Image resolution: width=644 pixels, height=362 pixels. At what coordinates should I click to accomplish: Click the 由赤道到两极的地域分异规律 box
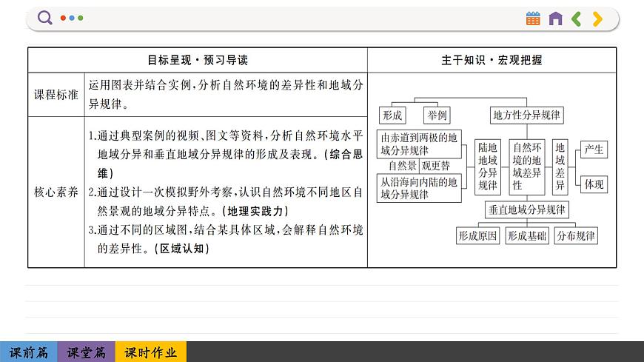click(419, 144)
